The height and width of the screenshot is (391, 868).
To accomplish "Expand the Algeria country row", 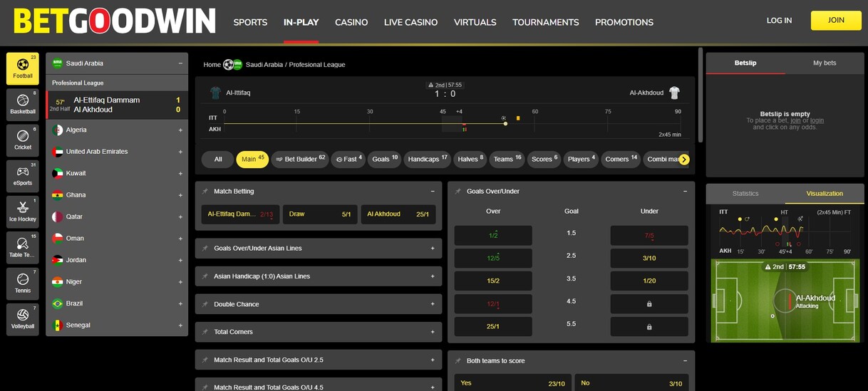I will [180, 130].
